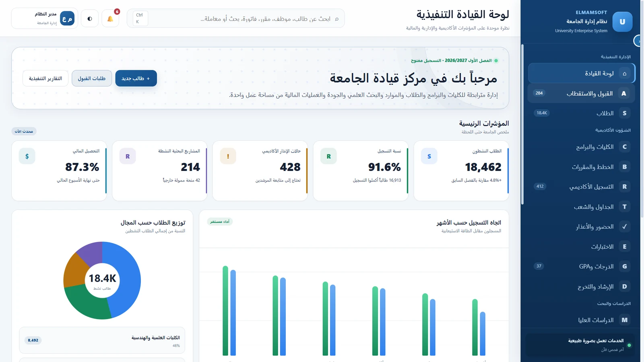The width and height of the screenshot is (644, 362).
Task: Open الخطط والمقررات sidebar item
Action: click(581, 167)
